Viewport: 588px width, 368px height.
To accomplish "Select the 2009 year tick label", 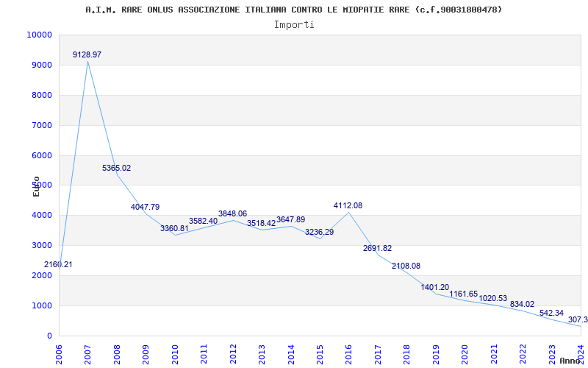I will point(146,354).
